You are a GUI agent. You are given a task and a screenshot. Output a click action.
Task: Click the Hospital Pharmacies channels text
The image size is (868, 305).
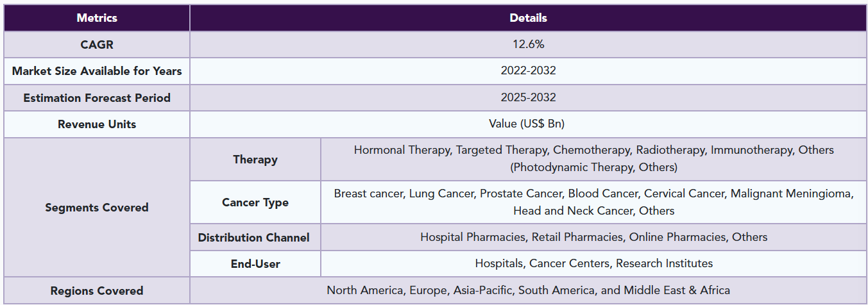[593, 237]
